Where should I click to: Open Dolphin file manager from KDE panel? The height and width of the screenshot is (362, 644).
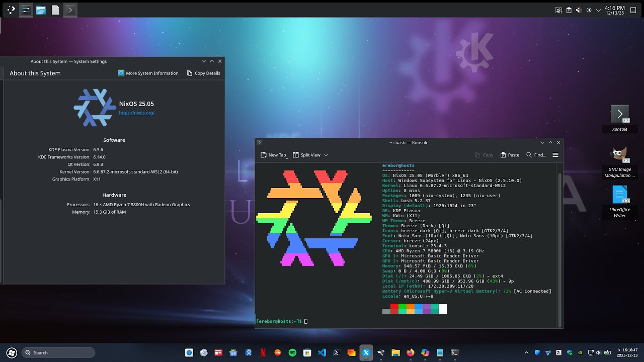pyautogui.click(x=41, y=10)
